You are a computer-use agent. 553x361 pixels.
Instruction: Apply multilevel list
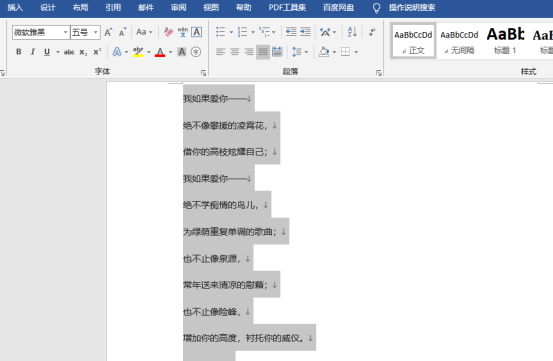[x=264, y=32]
